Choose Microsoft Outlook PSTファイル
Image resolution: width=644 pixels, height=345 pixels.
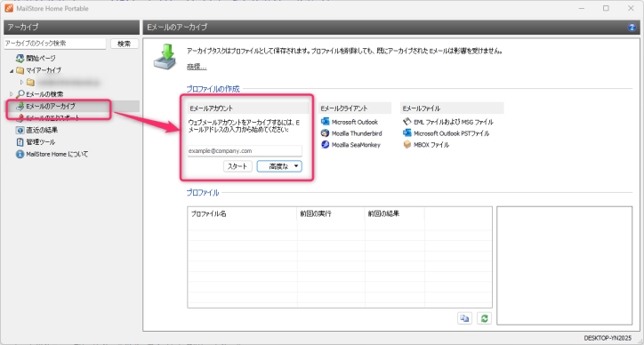[x=451, y=133]
